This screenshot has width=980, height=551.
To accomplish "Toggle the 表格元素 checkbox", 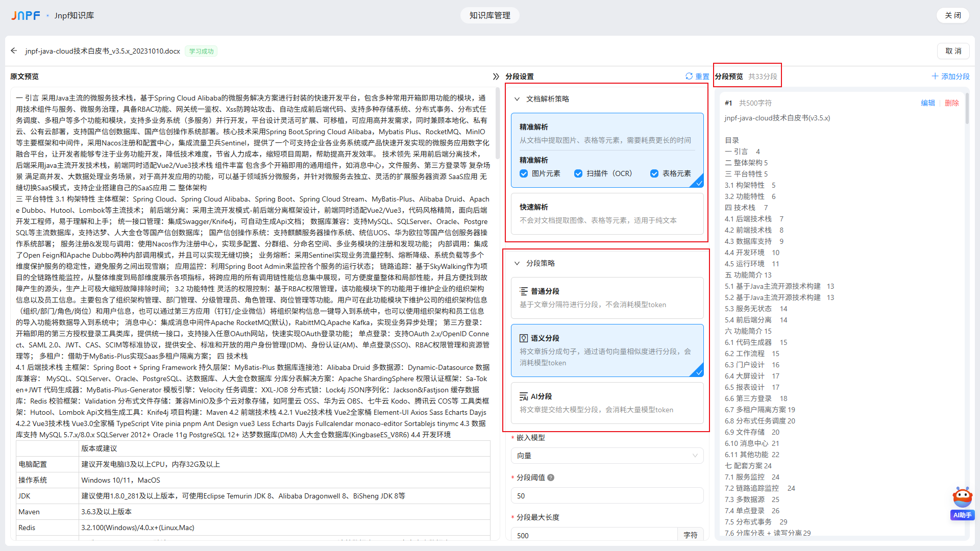I will tap(654, 173).
